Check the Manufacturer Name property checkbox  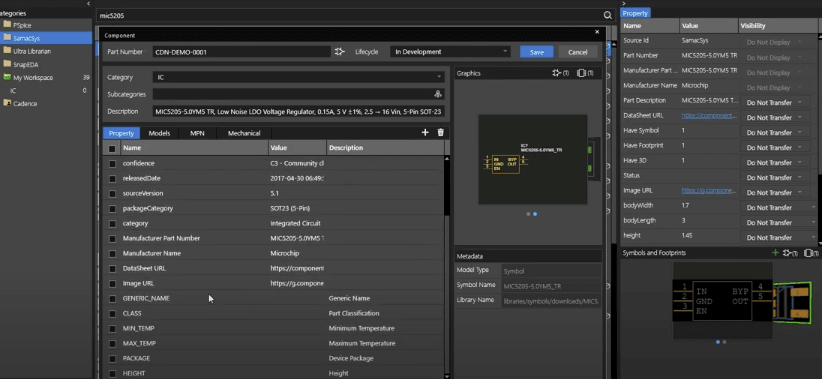[x=112, y=254]
